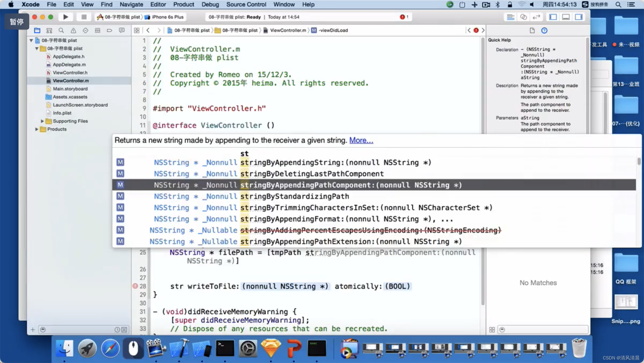Screen dimensions: 644x363
Task: Select the standard editor button
Action: pyautogui.click(x=510, y=17)
